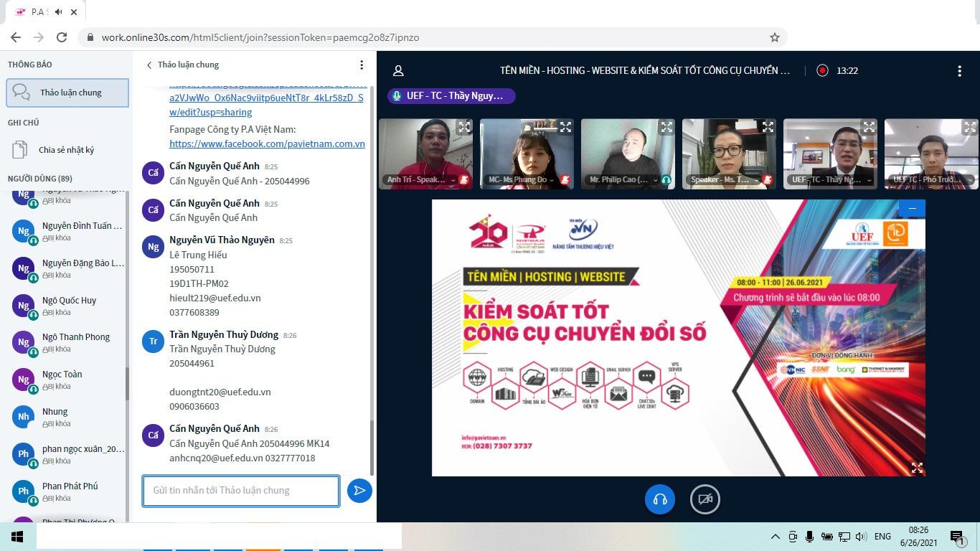Image resolution: width=980 pixels, height=551 pixels.
Task: Open Speaker Ms. T webcam name dropdown
Action: point(724,180)
